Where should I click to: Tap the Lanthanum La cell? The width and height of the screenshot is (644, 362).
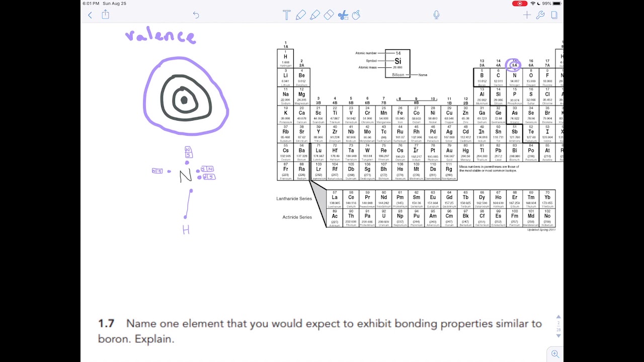tap(335, 199)
